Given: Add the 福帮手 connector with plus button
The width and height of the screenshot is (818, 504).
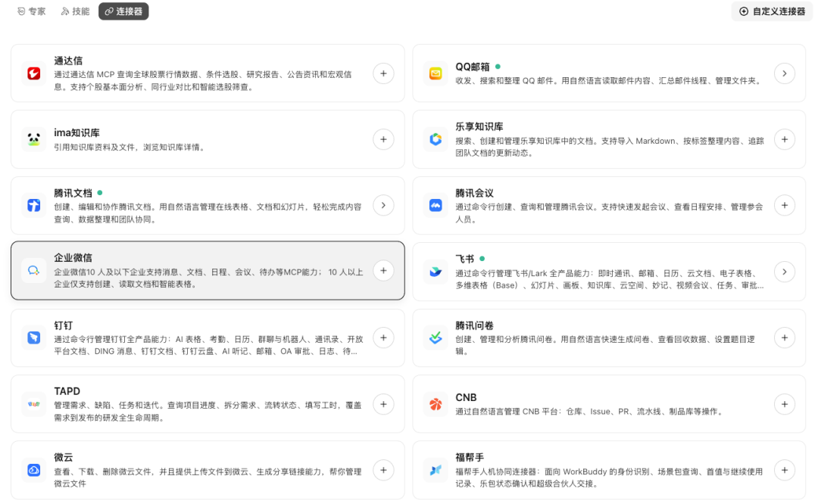Looking at the screenshot, I should [x=785, y=470].
